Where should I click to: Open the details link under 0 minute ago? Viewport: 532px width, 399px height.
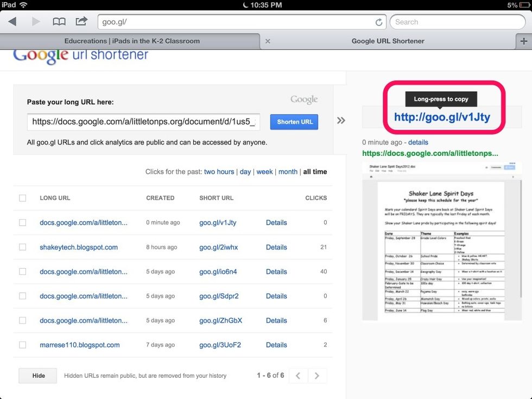point(418,142)
